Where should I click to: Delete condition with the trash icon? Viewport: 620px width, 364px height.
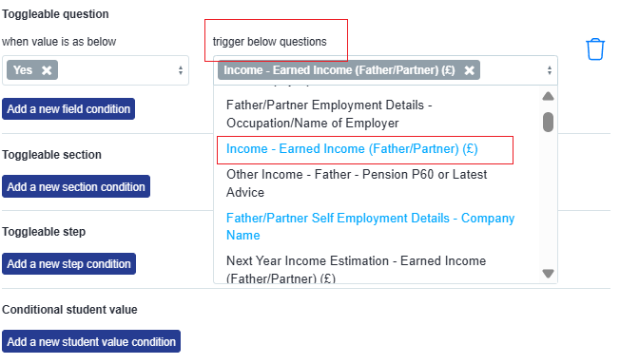tap(594, 49)
